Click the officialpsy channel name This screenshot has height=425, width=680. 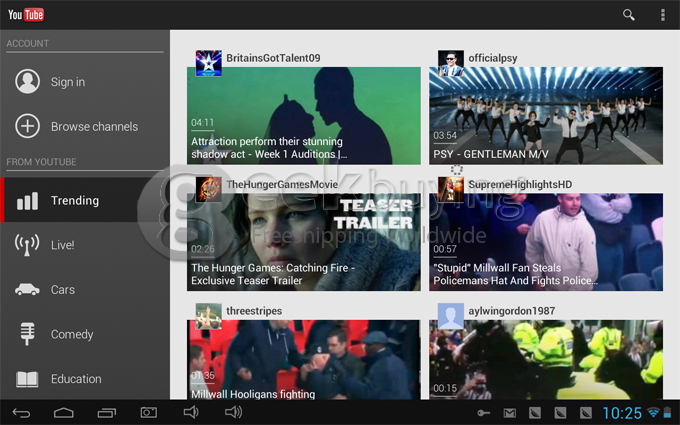493,58
